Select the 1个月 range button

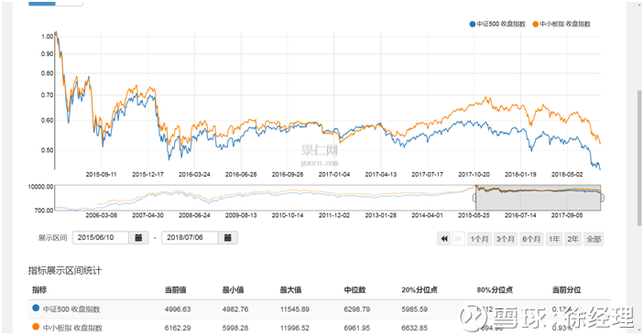point(479,239)
